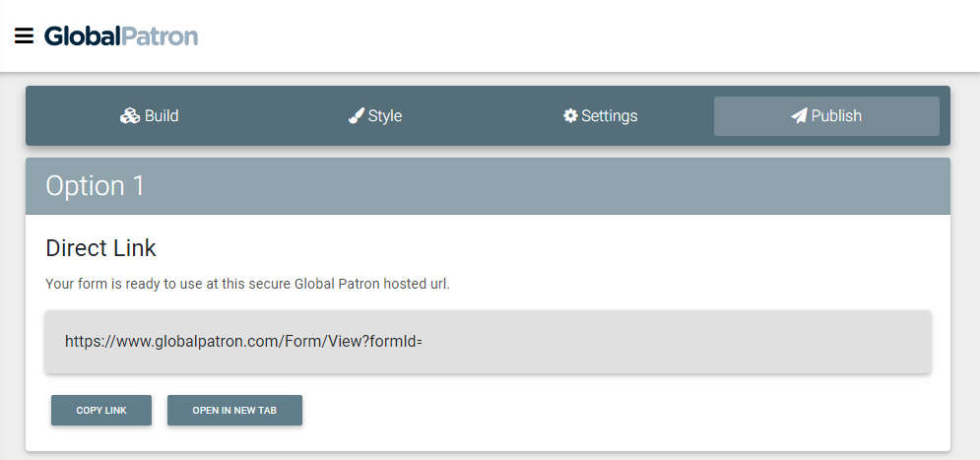
Task: Click the Direct Link heading
Action: pos(100,248)
